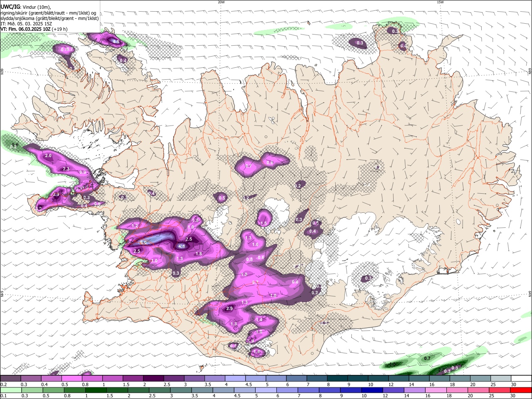
Task: Click the 4.5 value over the Westfjords
Action: click(116, 42)
